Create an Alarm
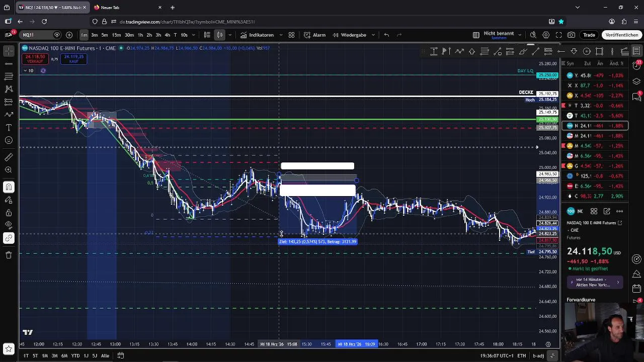The width and height of the screenshot is (644, 362). 314,35
